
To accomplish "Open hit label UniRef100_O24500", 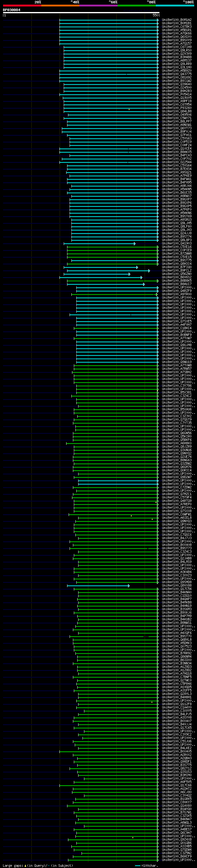I will 177,88.
